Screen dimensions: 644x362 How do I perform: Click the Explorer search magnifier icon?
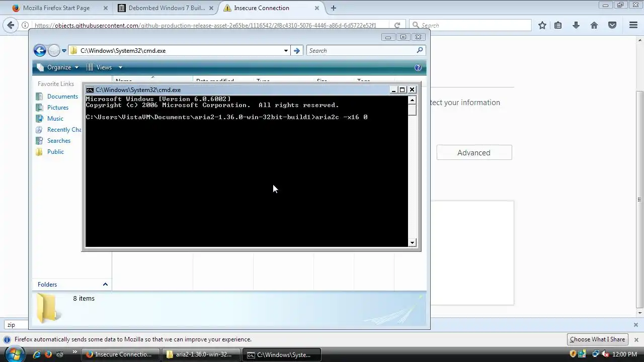tap(420, 50)
